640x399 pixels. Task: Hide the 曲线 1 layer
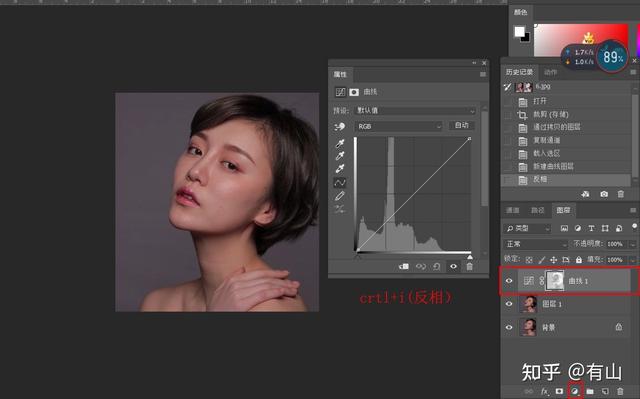[x=509, y=281]
